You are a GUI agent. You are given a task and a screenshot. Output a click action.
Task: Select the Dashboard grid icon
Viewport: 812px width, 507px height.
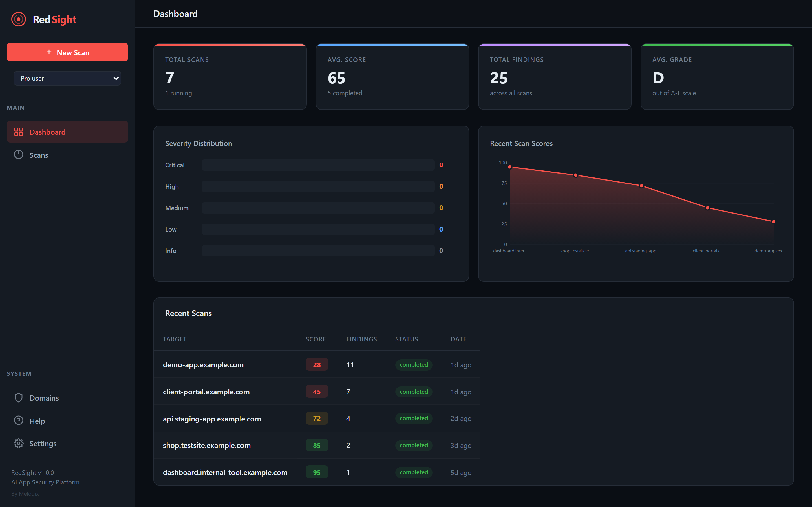click(19, 132)
